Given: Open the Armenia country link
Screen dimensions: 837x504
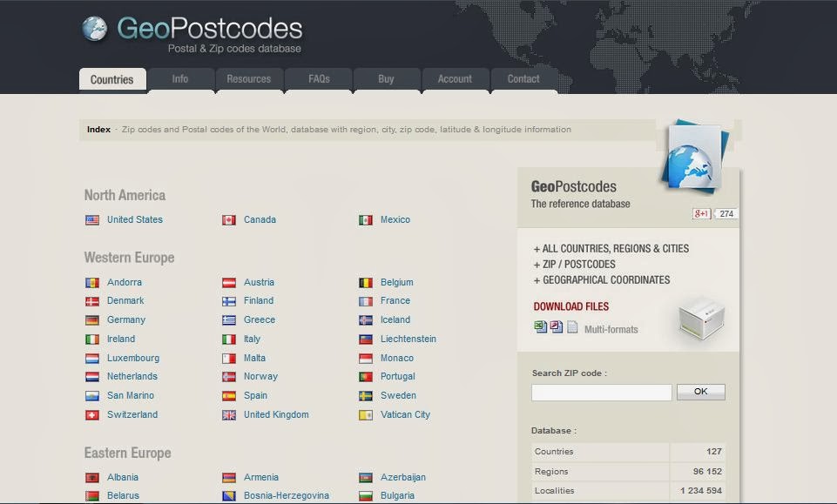Looking at the screenshot, I should click(261, 477).
